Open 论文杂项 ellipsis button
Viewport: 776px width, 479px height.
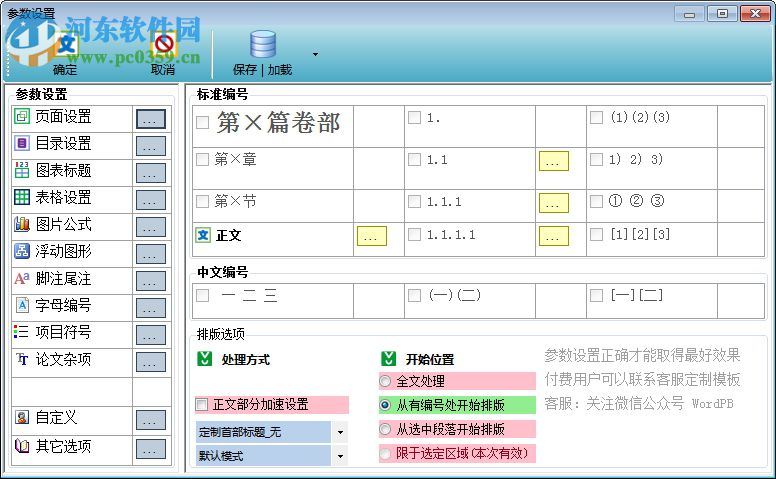tap(151, 362)
